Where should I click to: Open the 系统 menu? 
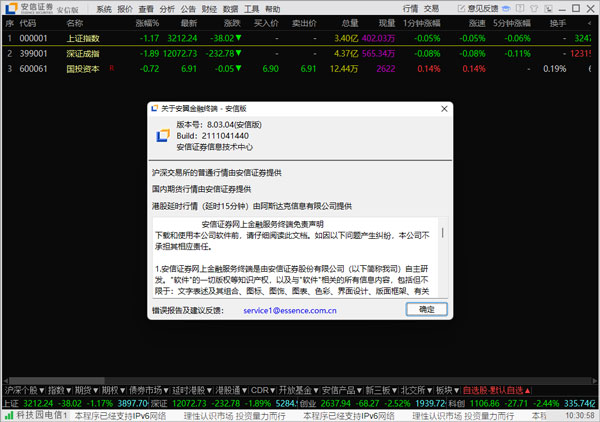(104, 9)
